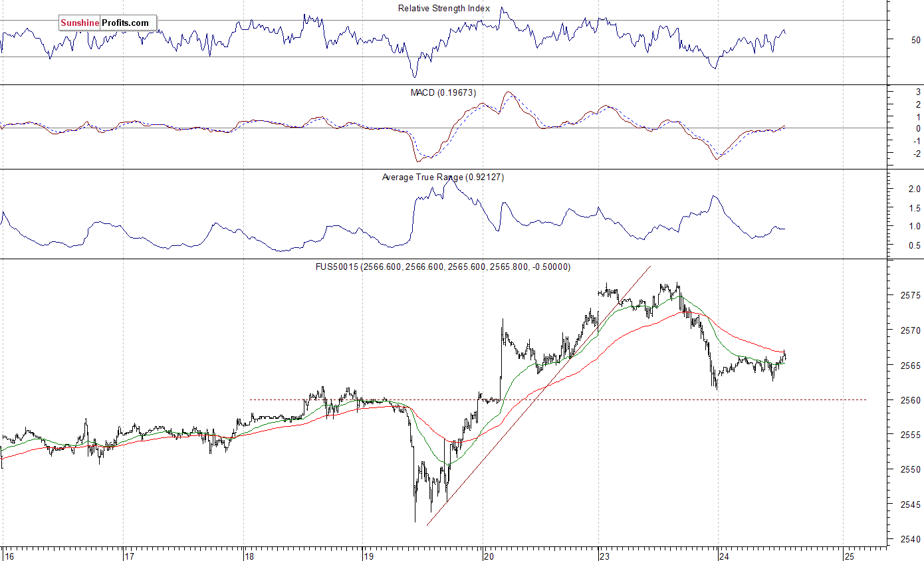The width and height of the screenshot is (924, 561).
Task: Click the SunshineProfits.com logo
Action: pos(108,23)
